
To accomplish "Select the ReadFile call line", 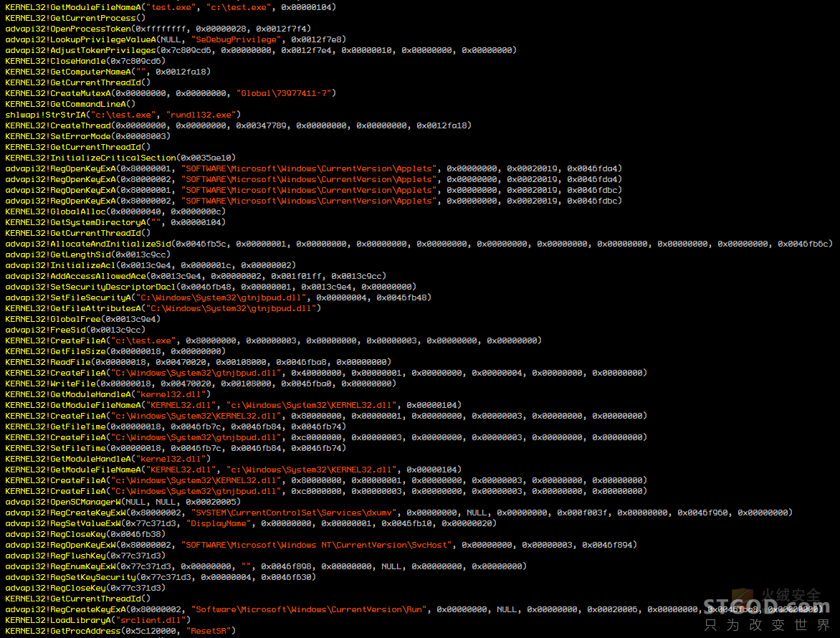I will 198,362.
